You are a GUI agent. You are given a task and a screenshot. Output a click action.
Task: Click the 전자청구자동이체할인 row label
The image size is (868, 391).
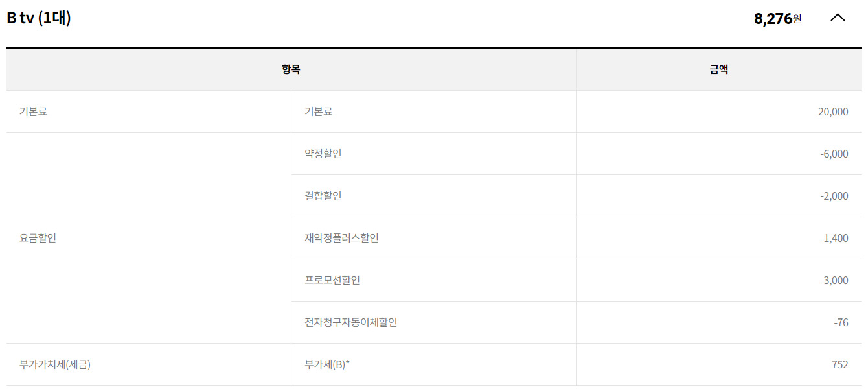(x=350, y=322)
